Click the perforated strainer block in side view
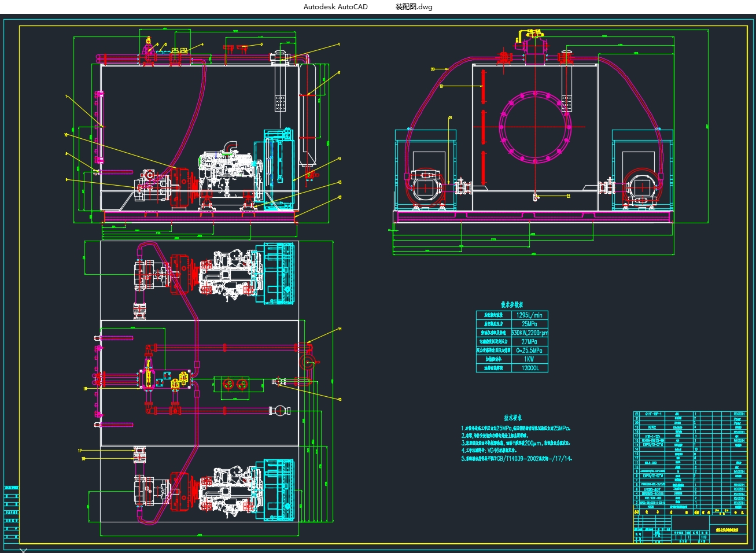The width and height of the screenshot is (756, 553). [281, 102]
